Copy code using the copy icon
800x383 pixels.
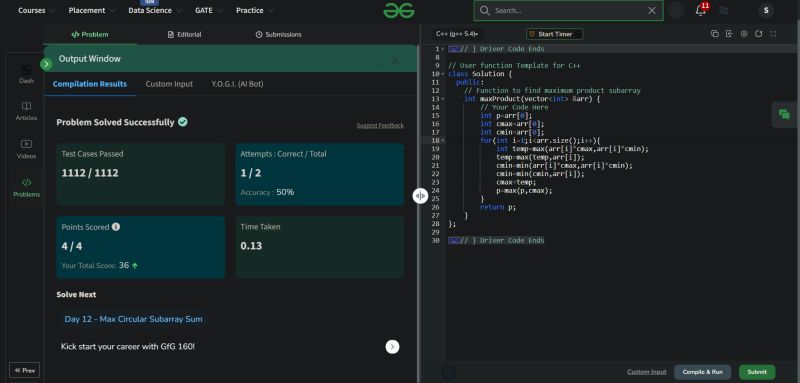tap(714, 34)
